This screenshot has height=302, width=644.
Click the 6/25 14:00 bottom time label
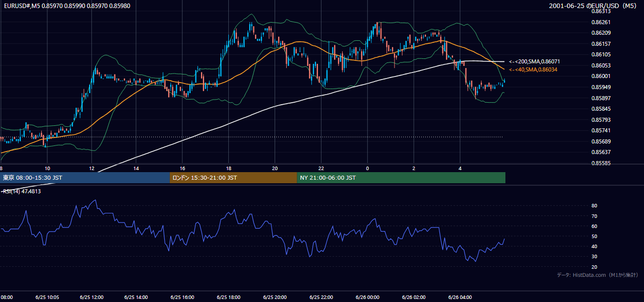136,297
